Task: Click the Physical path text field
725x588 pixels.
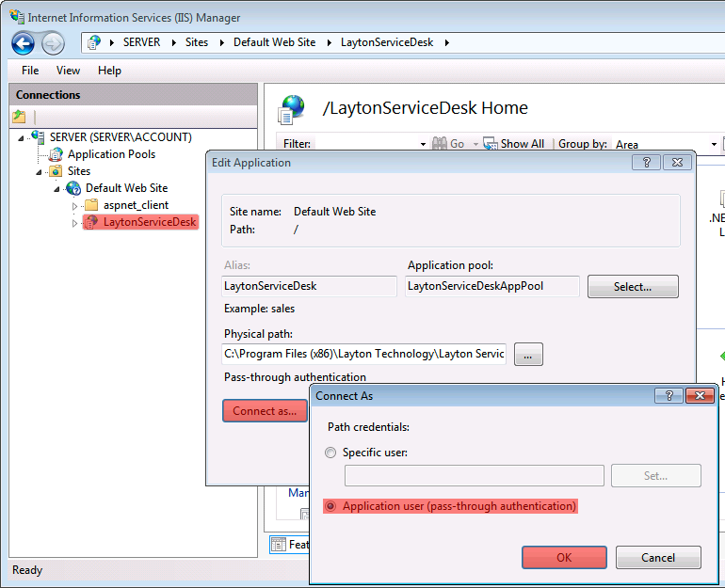Action: click(363, 354)
